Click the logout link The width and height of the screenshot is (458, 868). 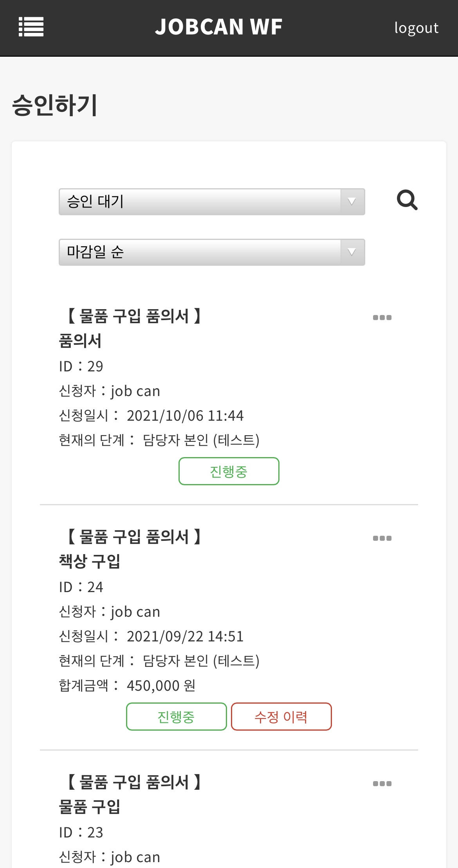pos(416,28)
